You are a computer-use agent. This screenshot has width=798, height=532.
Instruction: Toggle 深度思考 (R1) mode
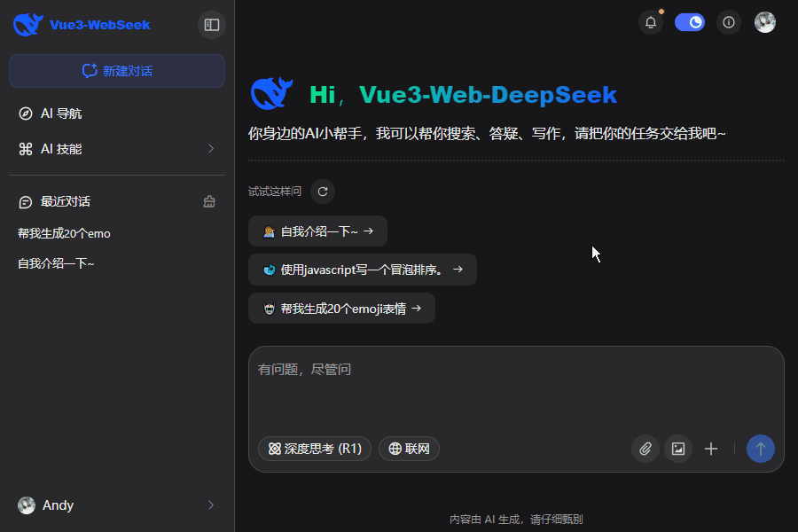point(315,449)
